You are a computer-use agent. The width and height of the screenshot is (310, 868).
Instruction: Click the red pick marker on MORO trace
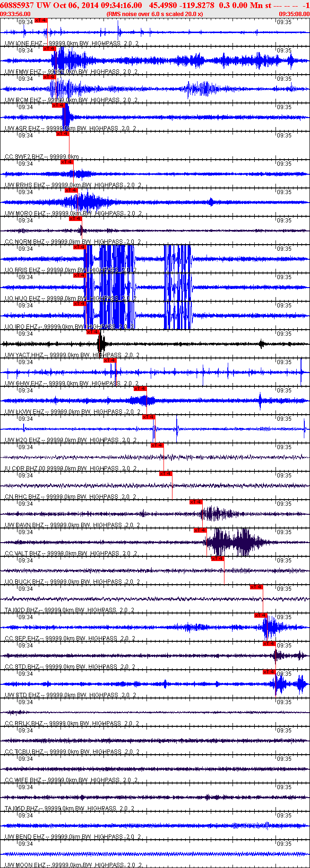pyautogui.click(x=71, y=190)
